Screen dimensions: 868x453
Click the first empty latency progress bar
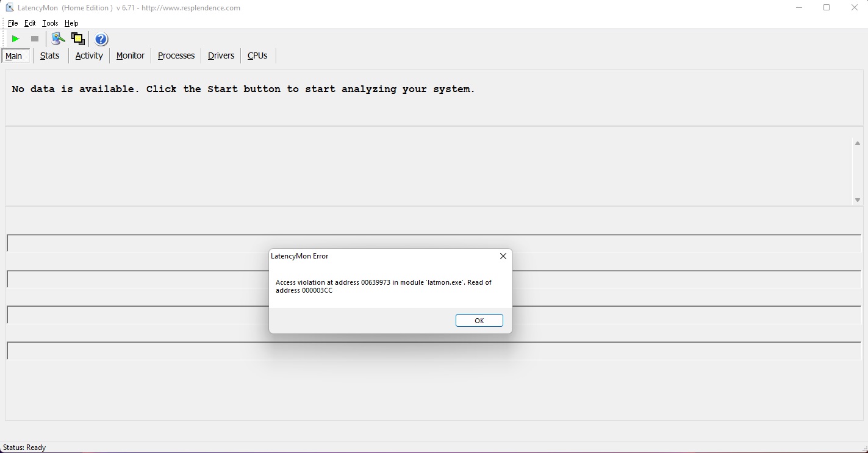[434, 243]
